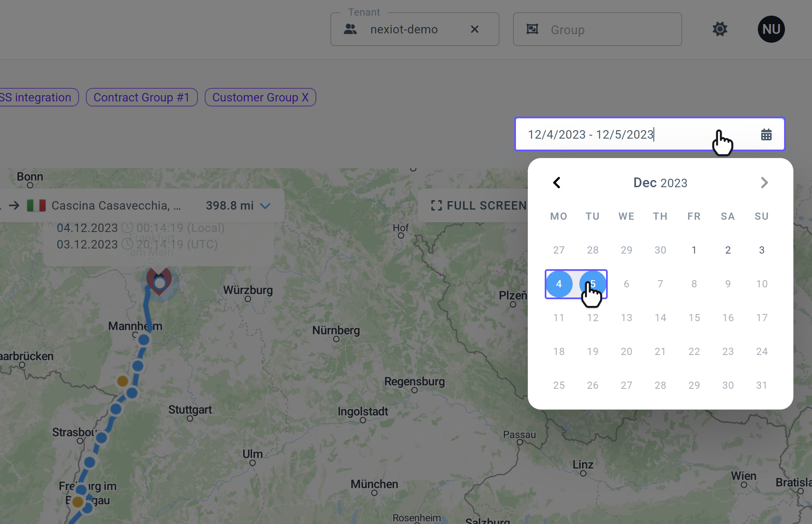Screen dimensions: 812x524
Task: Select the Customer Group X chip
Action: [x=261, y=97]
